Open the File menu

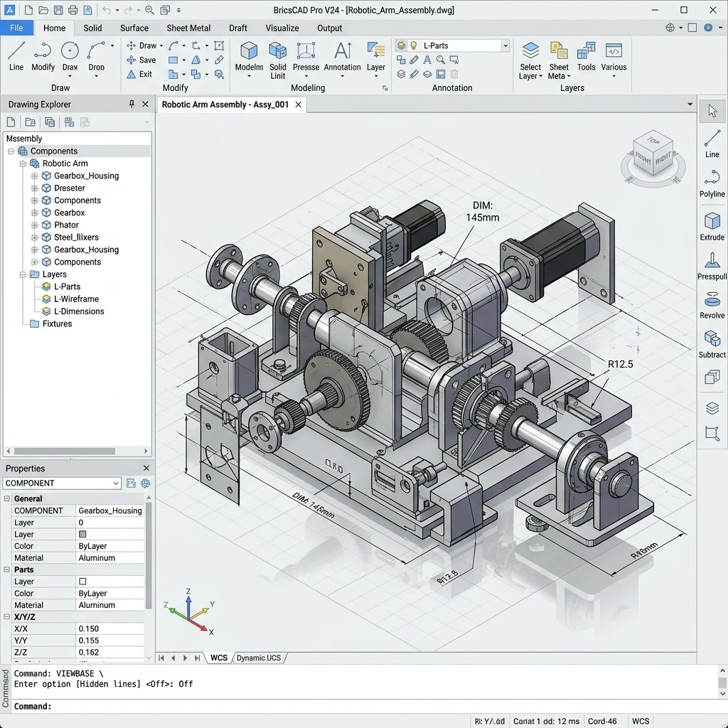16,28
